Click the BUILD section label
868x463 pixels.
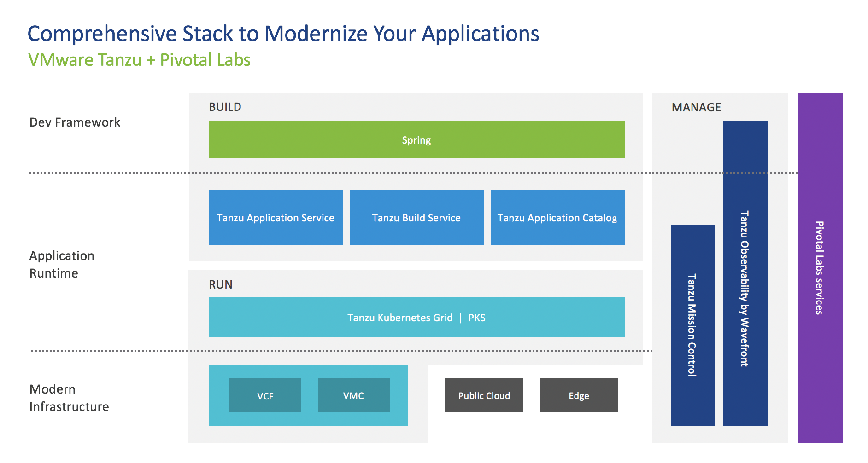point(225,107)
